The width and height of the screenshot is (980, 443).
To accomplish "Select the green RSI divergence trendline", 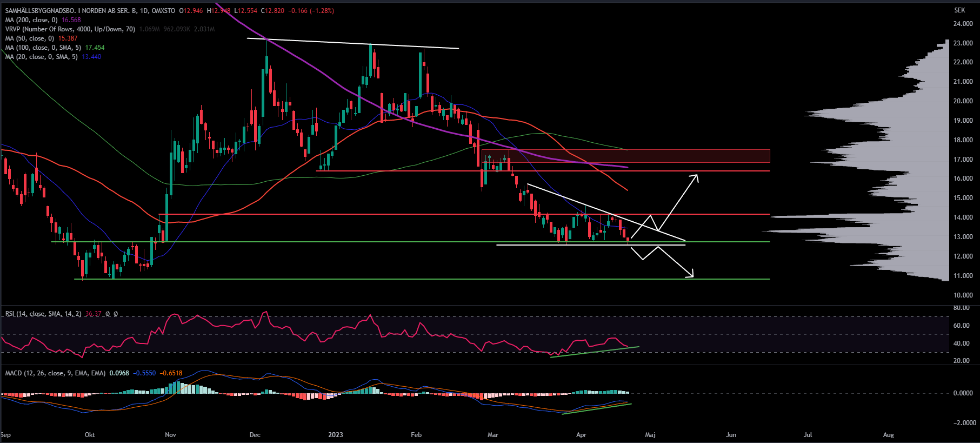I will 595,352.
